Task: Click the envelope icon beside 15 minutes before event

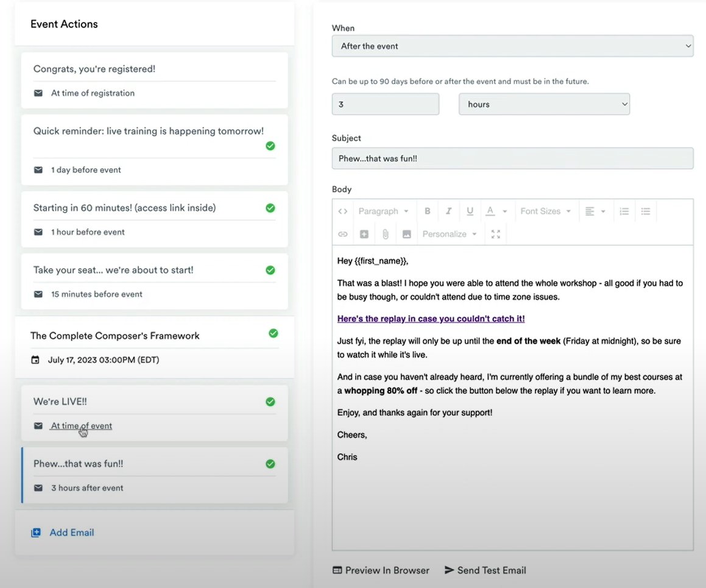Action: tap(38, 294)
